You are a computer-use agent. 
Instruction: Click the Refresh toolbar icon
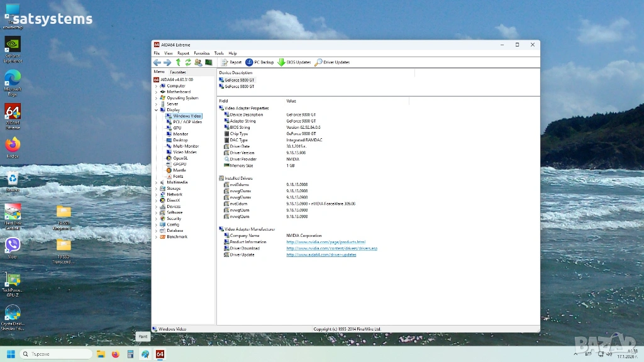(x=187, y=62)
